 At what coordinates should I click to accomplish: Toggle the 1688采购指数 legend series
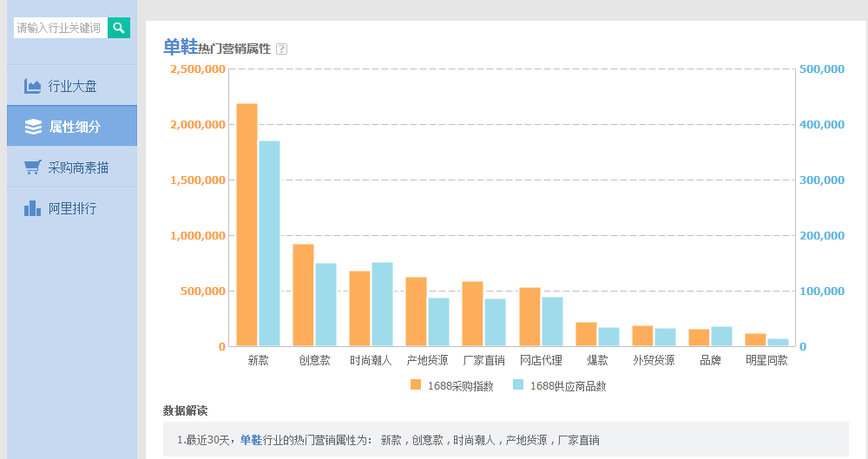[x=460, y=386]
